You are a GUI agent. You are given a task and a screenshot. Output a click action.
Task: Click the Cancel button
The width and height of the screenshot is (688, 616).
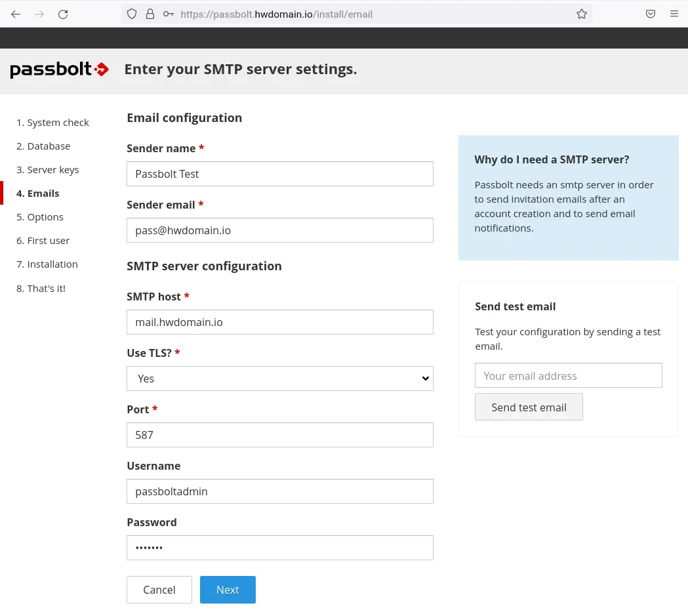[x=159, y=590]
